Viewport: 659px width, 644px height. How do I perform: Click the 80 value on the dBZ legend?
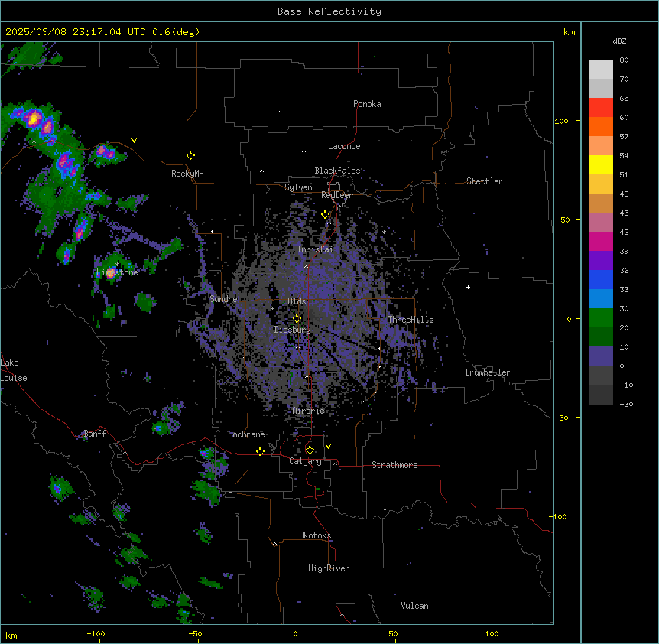(x=624, y=60)
